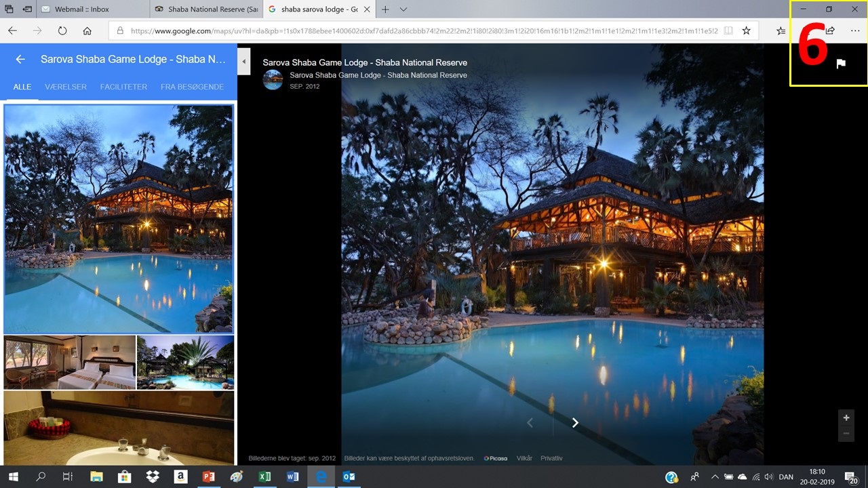The height and width of the screenshot is (488, 868).
Task: Go to the browser Home page
Action: click(x=87, y=30)
